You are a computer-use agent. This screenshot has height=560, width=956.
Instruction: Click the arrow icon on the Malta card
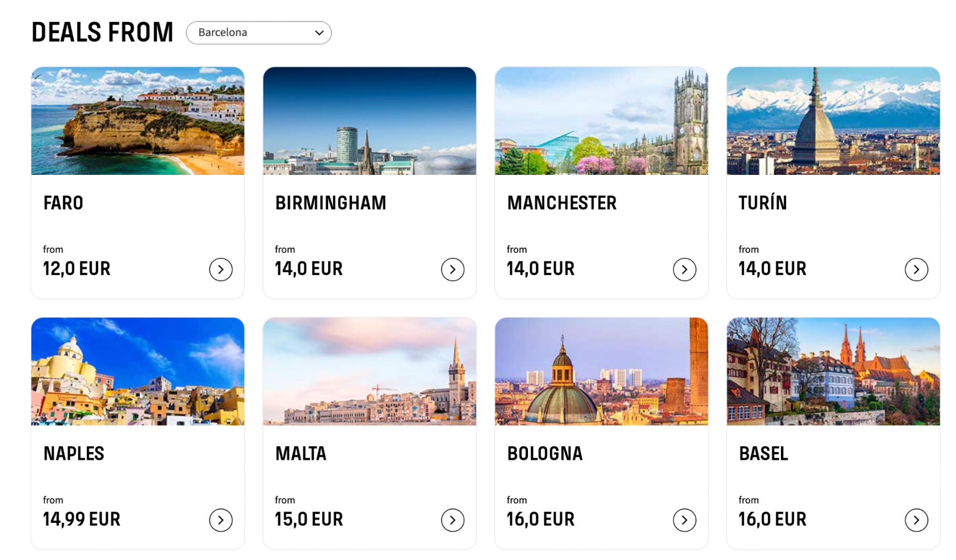pos(452,519)
